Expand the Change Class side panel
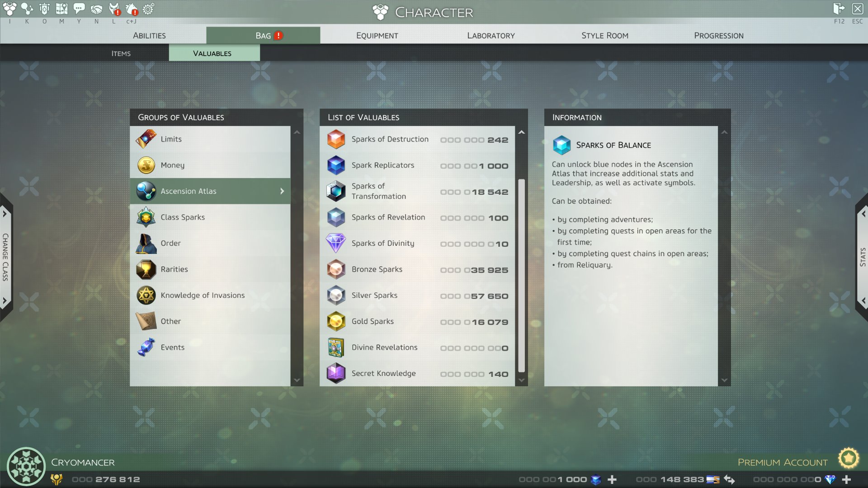The height and width of the screenshot is (488, 868). tap(5, 257)
